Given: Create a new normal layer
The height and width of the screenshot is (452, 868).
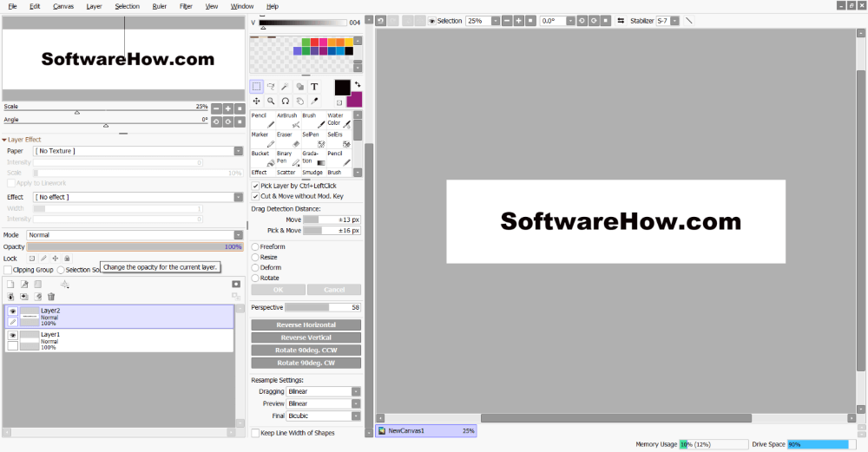Looking at the screenshot, I should pos(10,284).
